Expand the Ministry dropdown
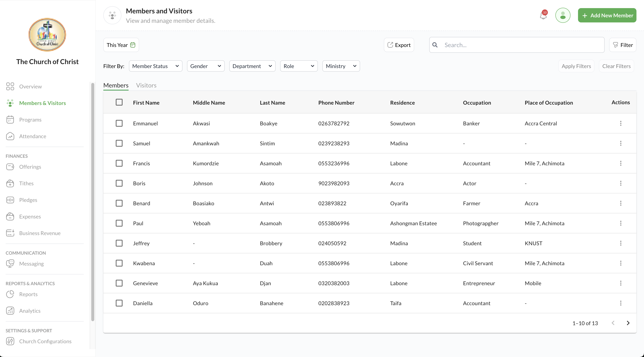644x357 pixels. 341,66
